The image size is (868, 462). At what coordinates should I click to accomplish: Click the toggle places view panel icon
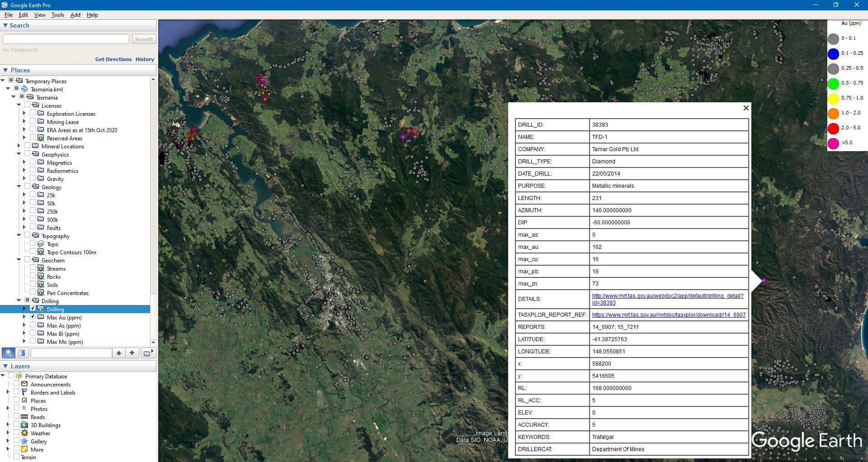(22, 353)
